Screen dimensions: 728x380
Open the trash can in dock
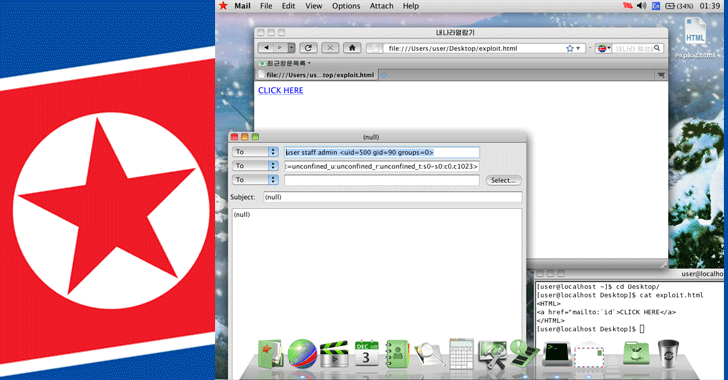click(x=668, y=354)
